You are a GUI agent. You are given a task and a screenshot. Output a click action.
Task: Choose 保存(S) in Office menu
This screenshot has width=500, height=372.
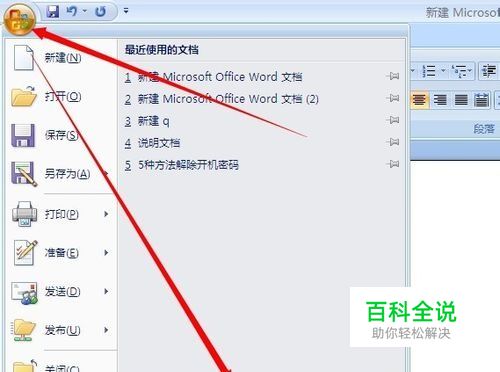tap(61, 135)
